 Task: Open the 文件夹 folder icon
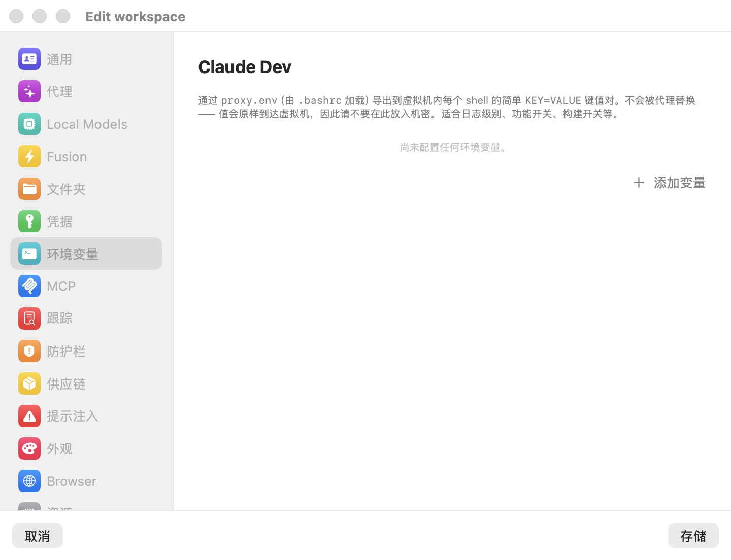pyautogui.click(x=29, y=189)
